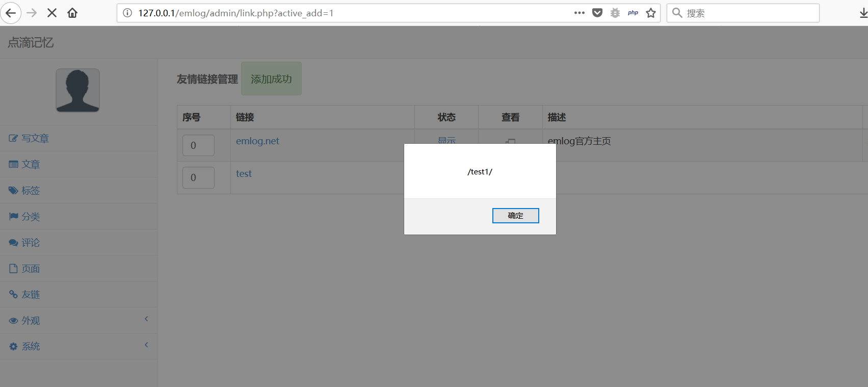Edit the order field of test row
Viewport: 868px width, 387px height.
point(198,177)
